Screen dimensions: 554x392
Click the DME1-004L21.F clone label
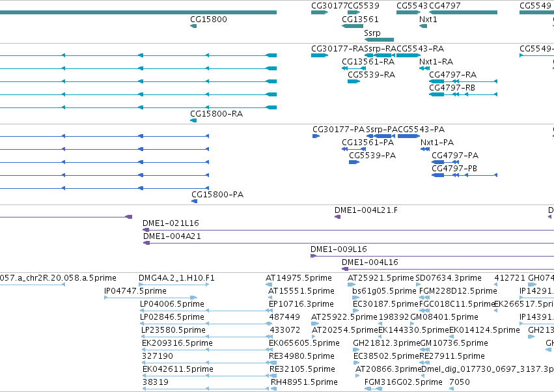click(x=366, y=211)
